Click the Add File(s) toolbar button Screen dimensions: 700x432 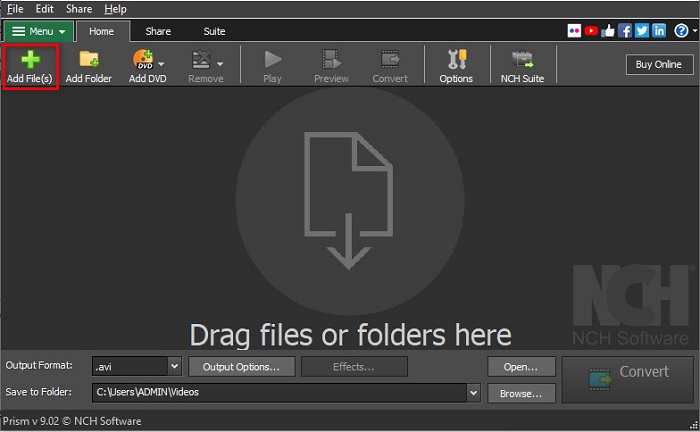pyautogui.click(x=30, y=66)
